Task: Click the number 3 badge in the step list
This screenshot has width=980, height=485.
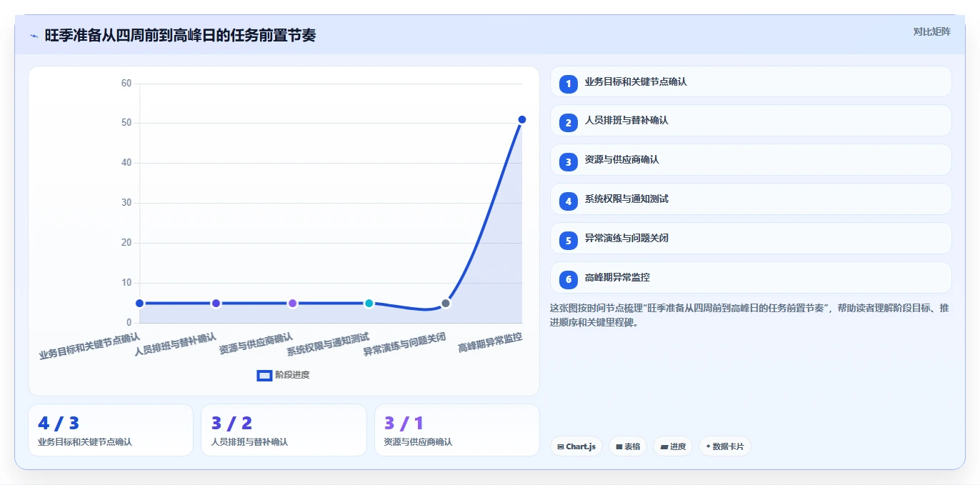Action: click(x=569, y=162)
